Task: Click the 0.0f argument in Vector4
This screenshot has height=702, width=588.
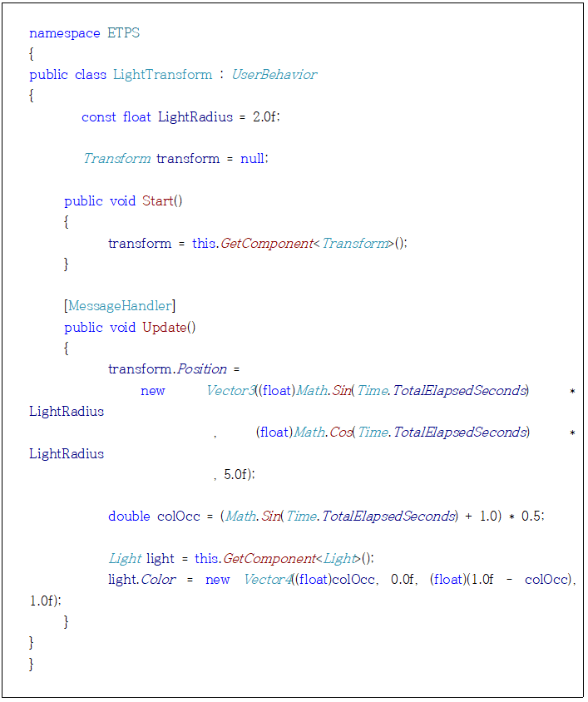Action: pyautogui.click(x=404, y=580)
